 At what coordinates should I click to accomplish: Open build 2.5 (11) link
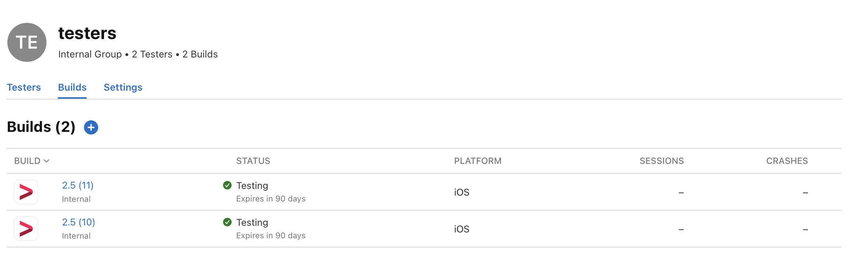(x=78, y=185)
